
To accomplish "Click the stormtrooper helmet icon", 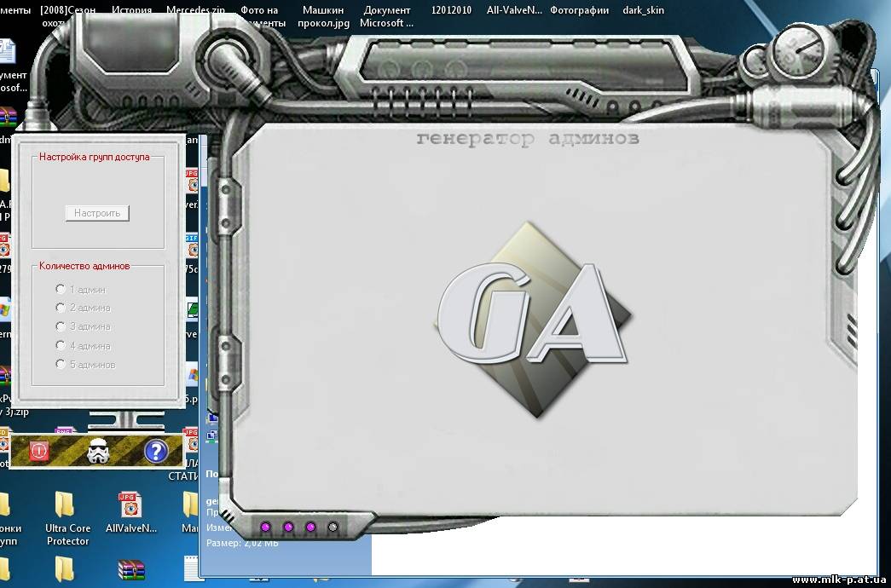I will click(x=97, y=452).
